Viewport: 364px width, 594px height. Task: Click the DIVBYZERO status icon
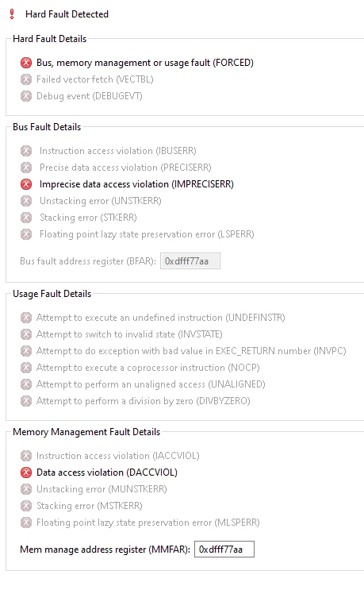pos(26,401)
